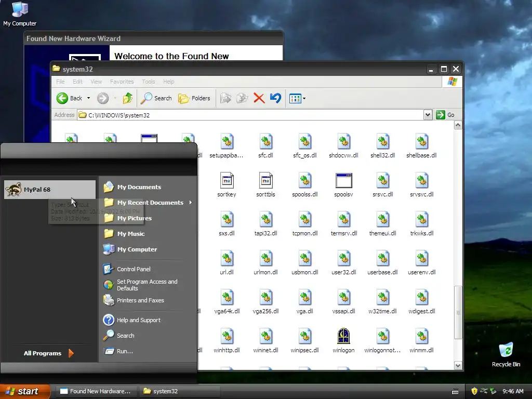
Task: Click the Copy To toolbar icon
Action: [242, 98]
